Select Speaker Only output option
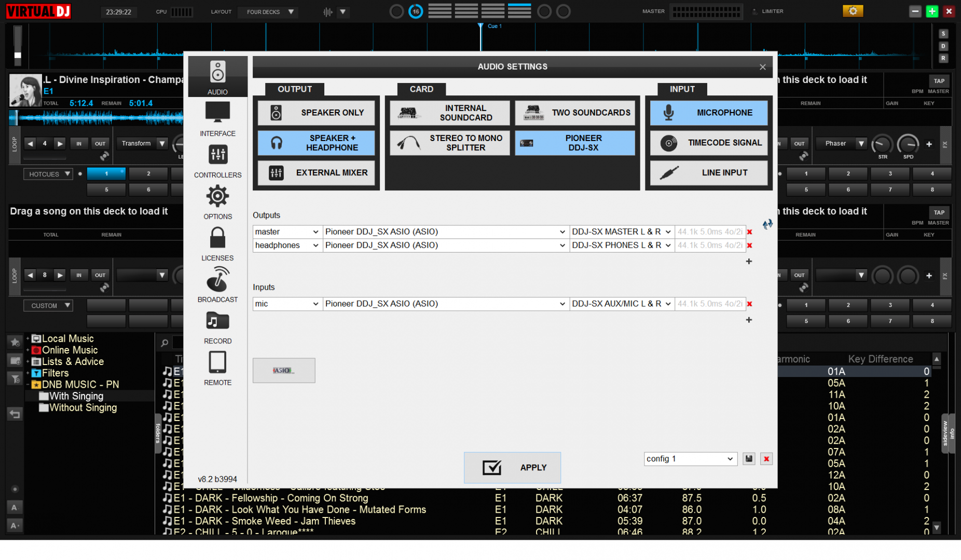Viewport: 961px width, 560px height. 316,113
